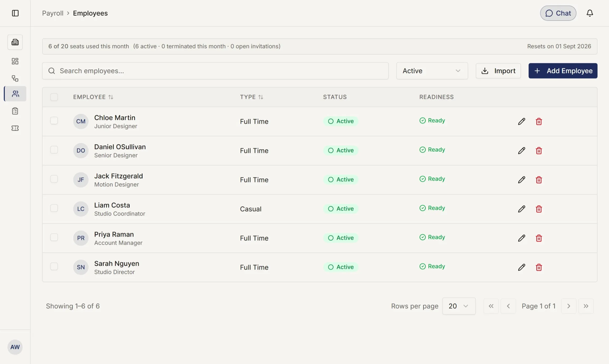Open the clipboard reports sidebar icon

click(15, 111)
